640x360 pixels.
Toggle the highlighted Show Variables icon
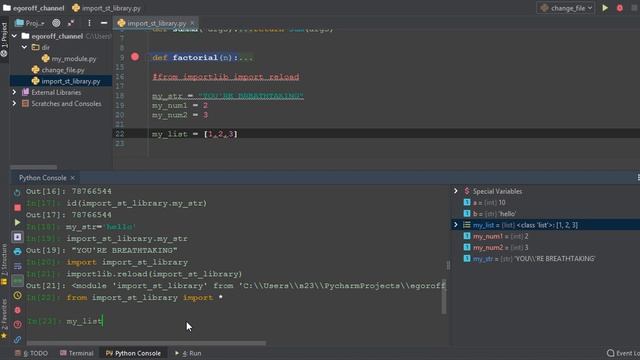tap(17, 281)
